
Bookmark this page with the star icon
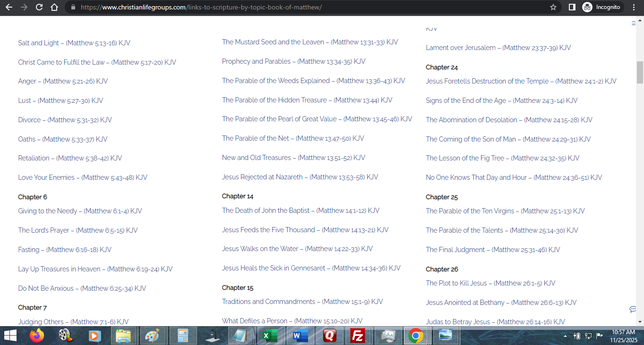pos(553,8)
